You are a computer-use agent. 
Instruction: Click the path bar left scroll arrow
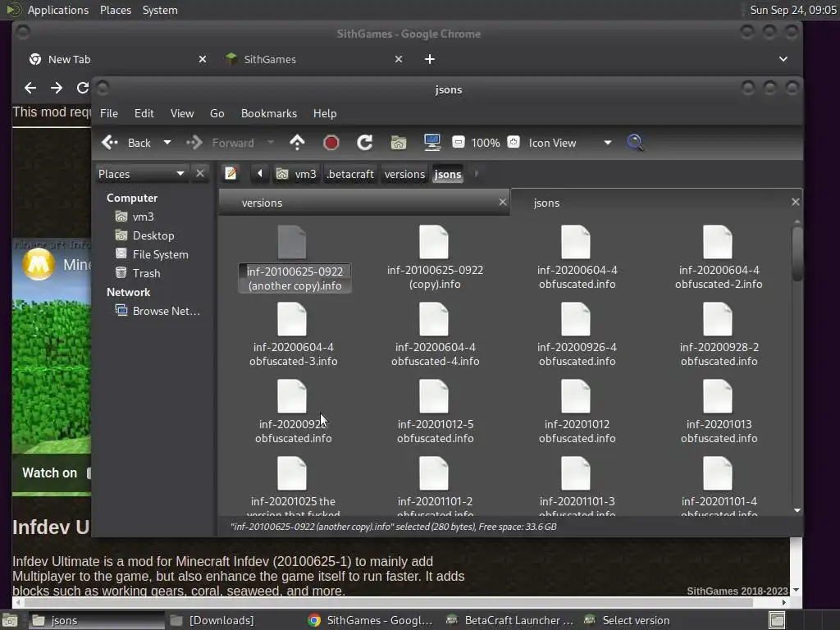(x=260, y=174)
